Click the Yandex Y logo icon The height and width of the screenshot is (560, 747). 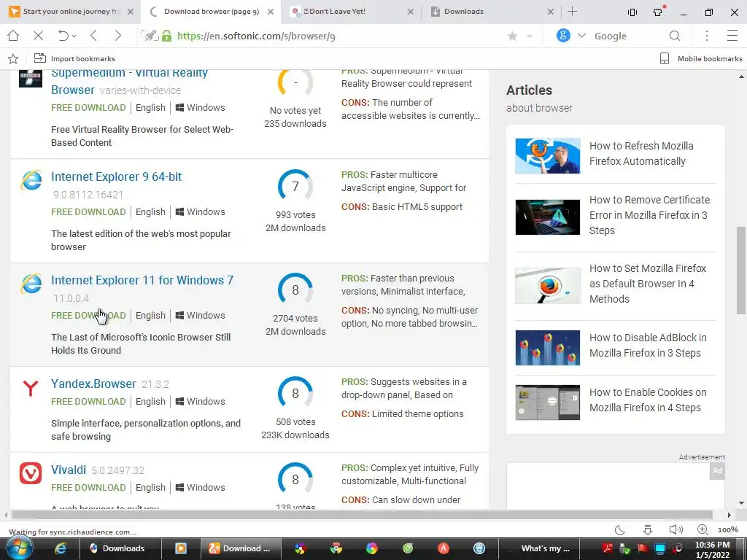[31, 388]
